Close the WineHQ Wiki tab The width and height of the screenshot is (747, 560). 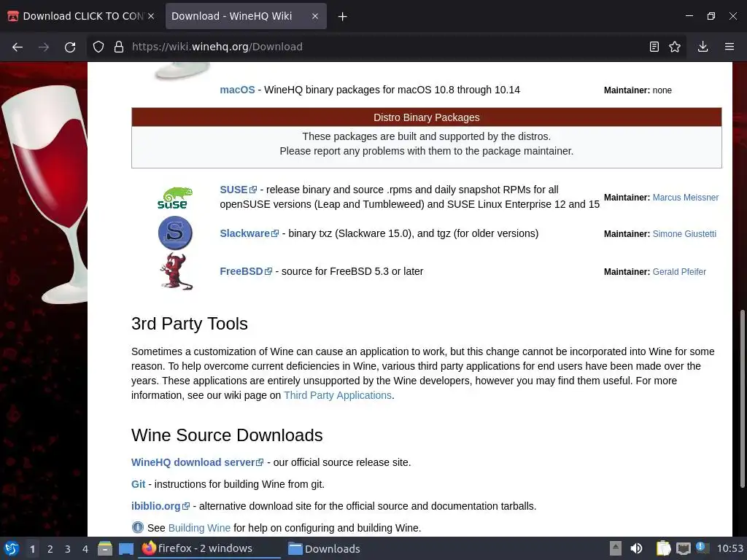coord(315,16)
